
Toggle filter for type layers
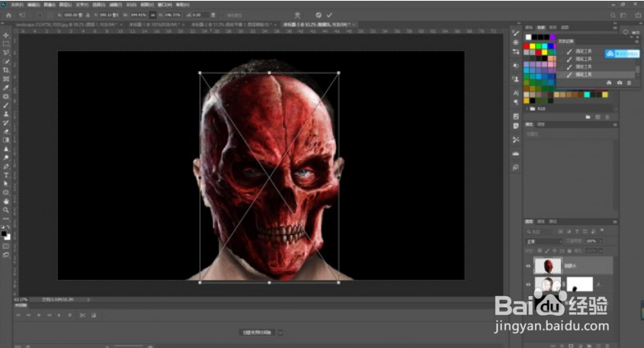(x=577, y=231)
